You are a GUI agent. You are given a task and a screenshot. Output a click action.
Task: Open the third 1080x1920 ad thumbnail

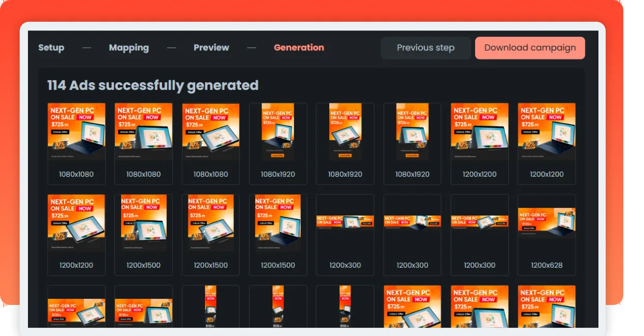[x=413, y=144]
